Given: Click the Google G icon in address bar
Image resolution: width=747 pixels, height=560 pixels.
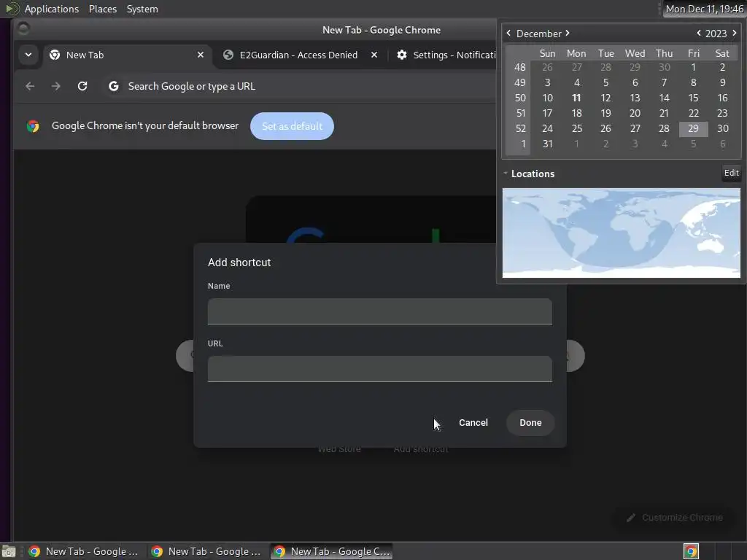Looking at the screenshot, I should point(113,86).
